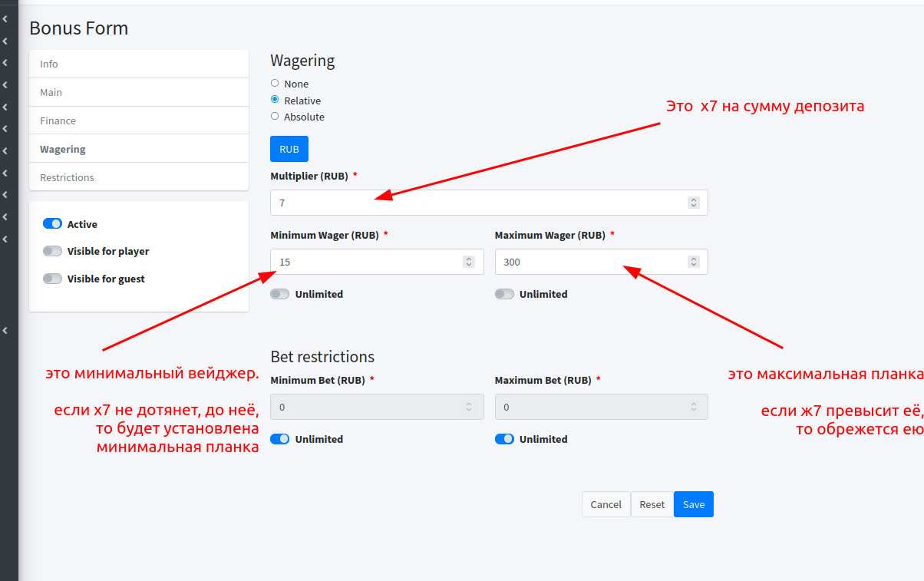Choose the Absolute wagering option
924x581 pixels.
[x=275, y=117]
